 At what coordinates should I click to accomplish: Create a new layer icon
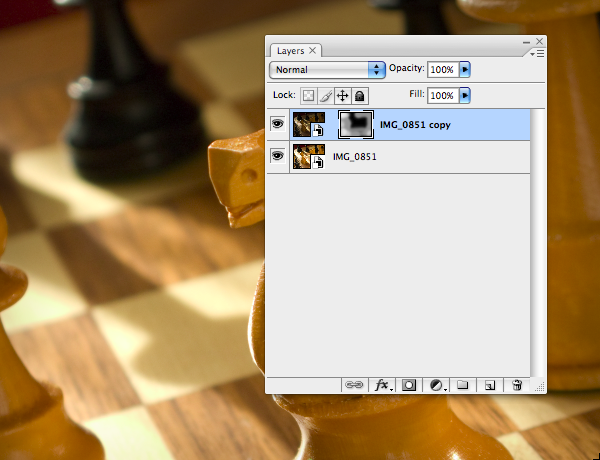tap(489, 385)
